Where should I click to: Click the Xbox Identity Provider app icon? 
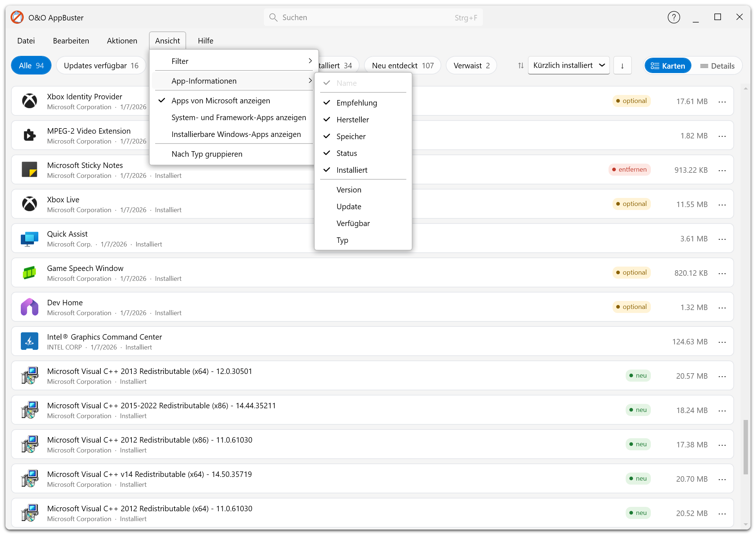30,101
